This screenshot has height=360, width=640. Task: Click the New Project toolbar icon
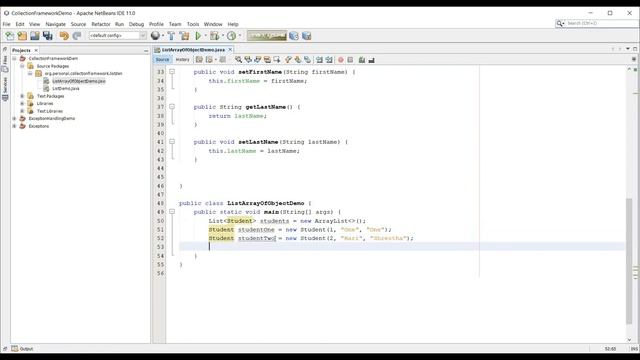22,36
